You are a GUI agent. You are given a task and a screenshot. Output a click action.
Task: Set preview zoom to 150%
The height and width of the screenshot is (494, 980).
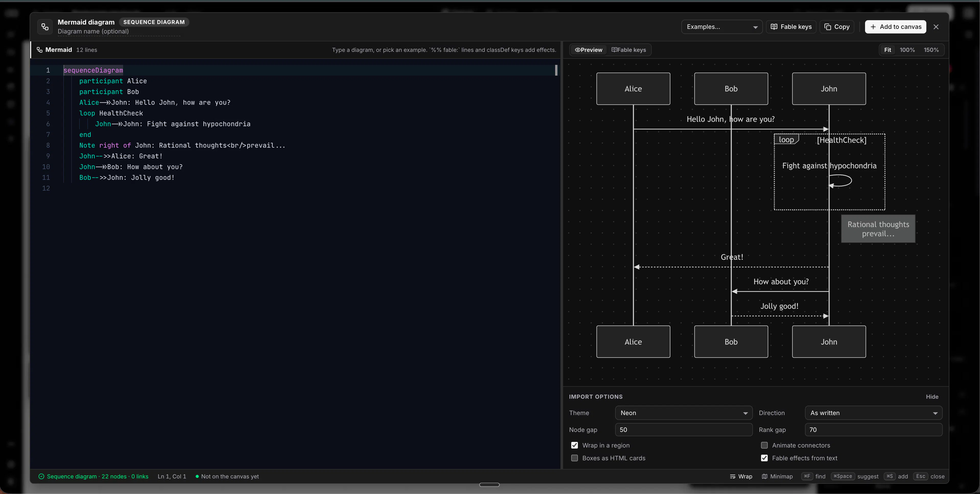931,50
